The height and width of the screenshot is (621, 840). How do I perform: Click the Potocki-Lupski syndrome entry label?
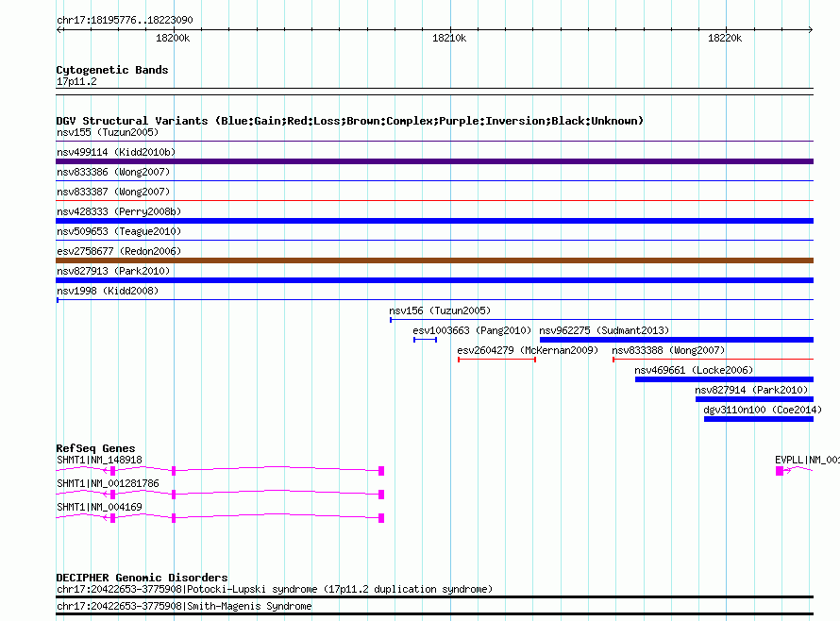pyautogui.click(x=275, y=590)
